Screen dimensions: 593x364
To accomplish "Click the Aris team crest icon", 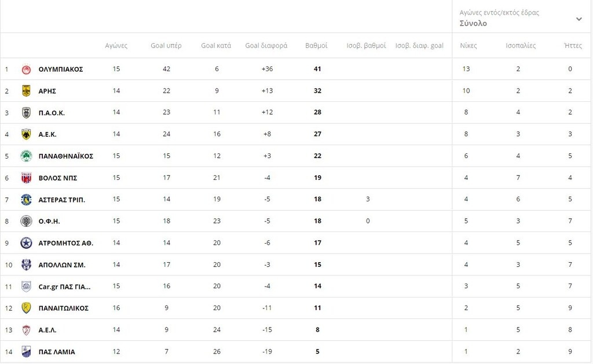I will [26, 91].
